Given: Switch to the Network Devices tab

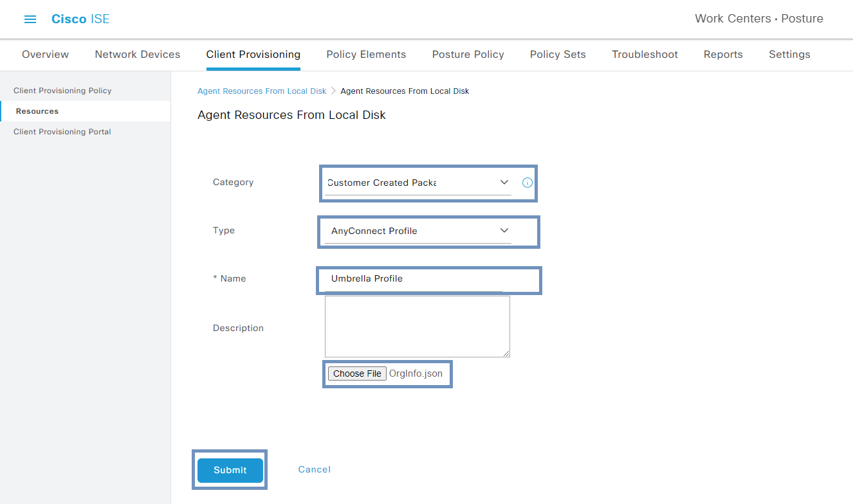Looking at the screenshot, I should (138, 55).
